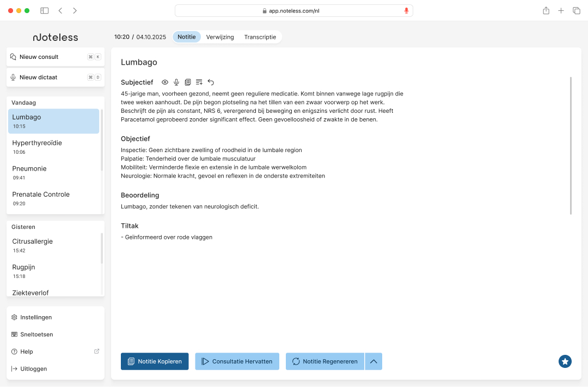Click the Beoordeling heading
The image size is (588, 387).
140,195
